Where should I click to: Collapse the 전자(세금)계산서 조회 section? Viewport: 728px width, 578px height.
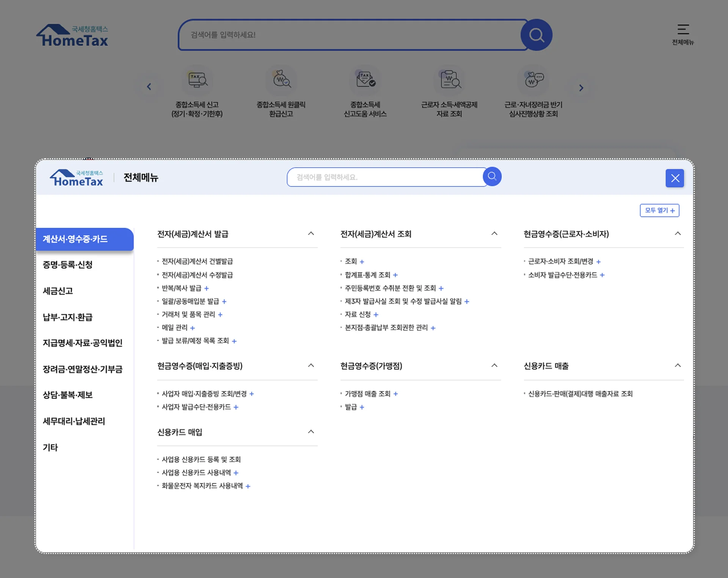point(494,233)
